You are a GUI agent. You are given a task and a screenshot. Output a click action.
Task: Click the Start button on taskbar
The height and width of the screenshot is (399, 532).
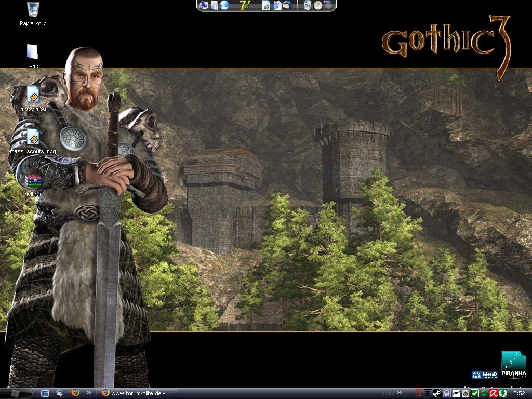tap(16, 393)
